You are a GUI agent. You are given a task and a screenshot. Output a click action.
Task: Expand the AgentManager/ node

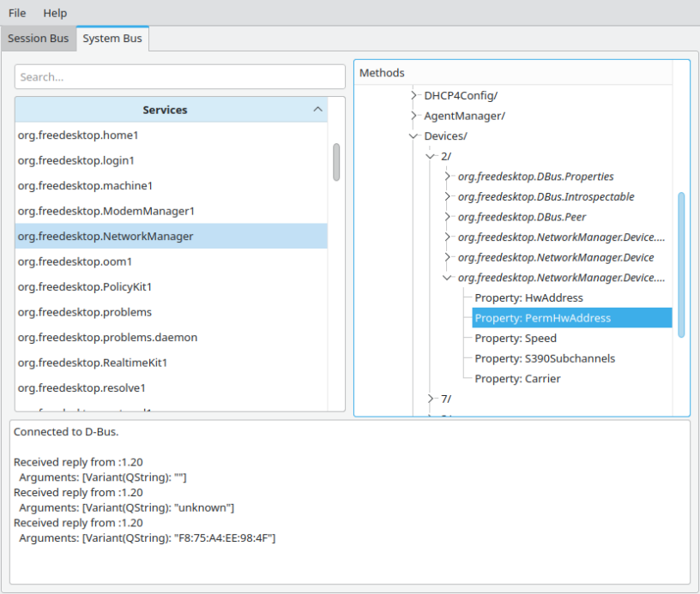tap(415, 116)
